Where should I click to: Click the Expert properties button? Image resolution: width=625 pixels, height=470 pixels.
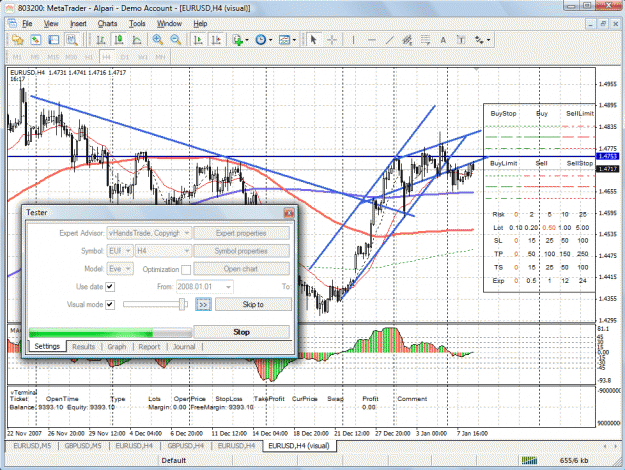point(241,233)
